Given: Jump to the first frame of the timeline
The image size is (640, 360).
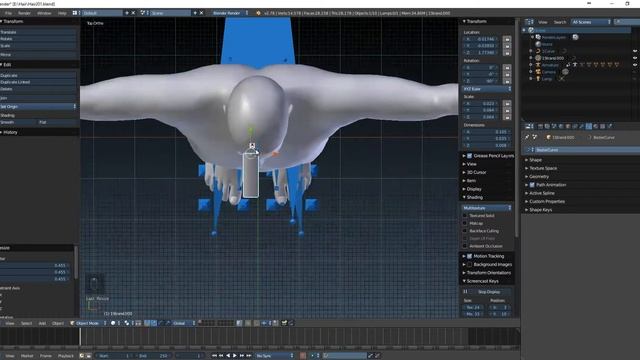Looking at the screenshot, I should coord(214,356).
